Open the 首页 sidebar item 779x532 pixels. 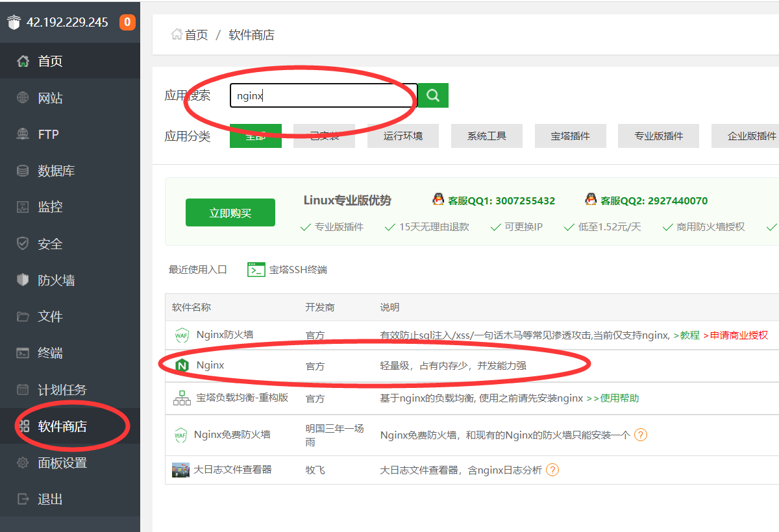70,61
